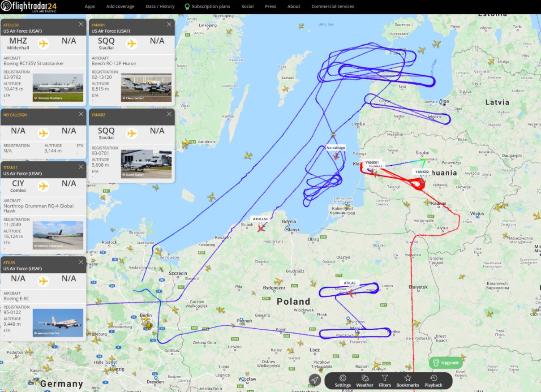Click the green Upgrade button
This screenshot has width=541, height=392.
pos(446,362)
